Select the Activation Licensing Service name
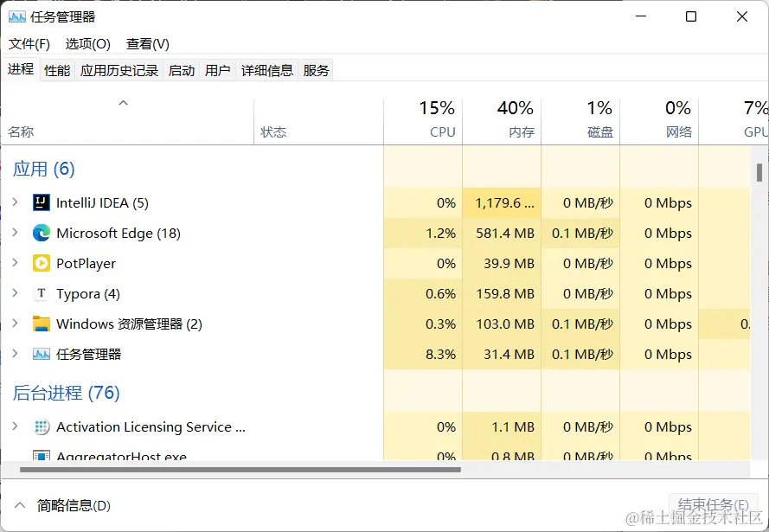This screenshot has height=532, width=769. click(x=151, y=427)
